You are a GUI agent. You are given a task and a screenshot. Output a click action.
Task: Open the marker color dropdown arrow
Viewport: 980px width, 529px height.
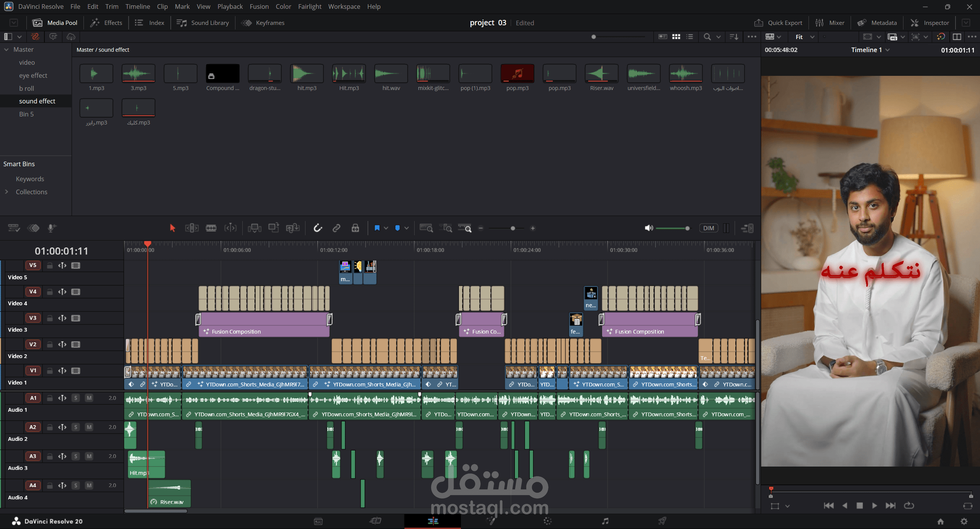[x=407, y=228]
